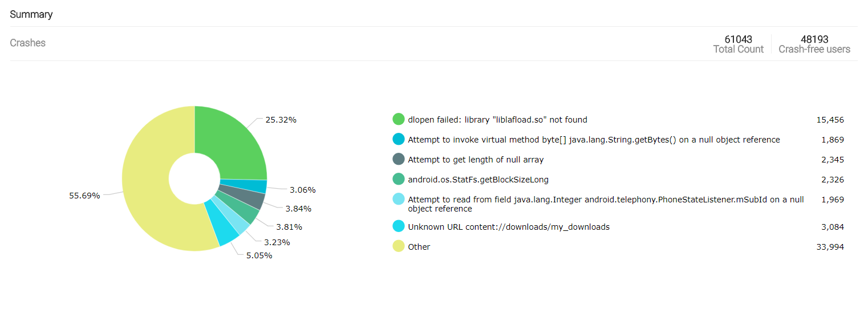Click the light blue PhoneStateListener legend dot
868x313 pixels.
pyautogui.click(x=399, y=200)
